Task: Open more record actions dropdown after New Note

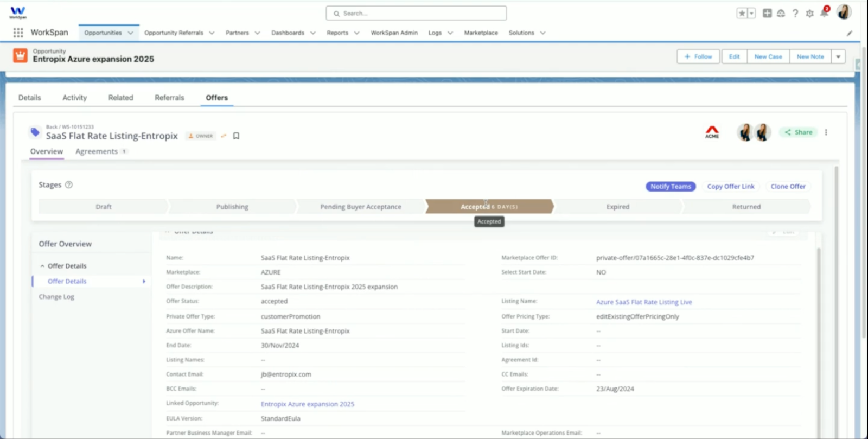Action: point(838,56)
